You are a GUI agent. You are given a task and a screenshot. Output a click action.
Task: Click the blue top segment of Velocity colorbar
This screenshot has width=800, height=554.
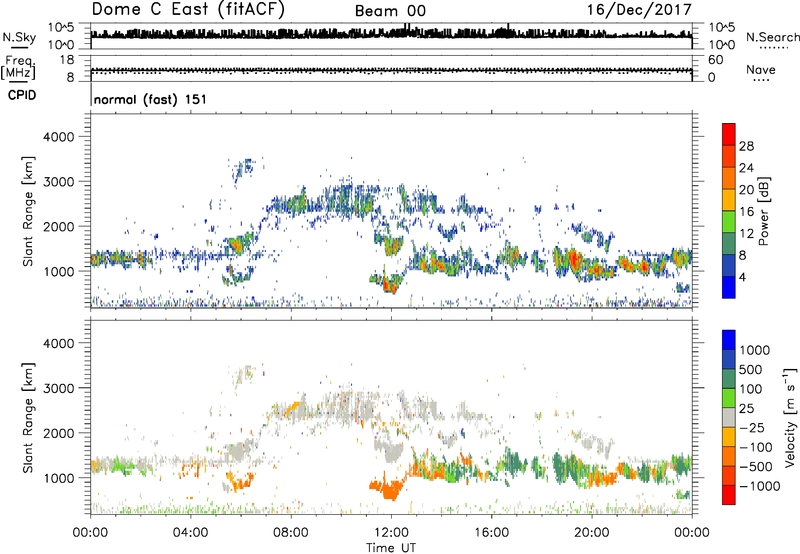pyautogui.click(x=729, y=340)
